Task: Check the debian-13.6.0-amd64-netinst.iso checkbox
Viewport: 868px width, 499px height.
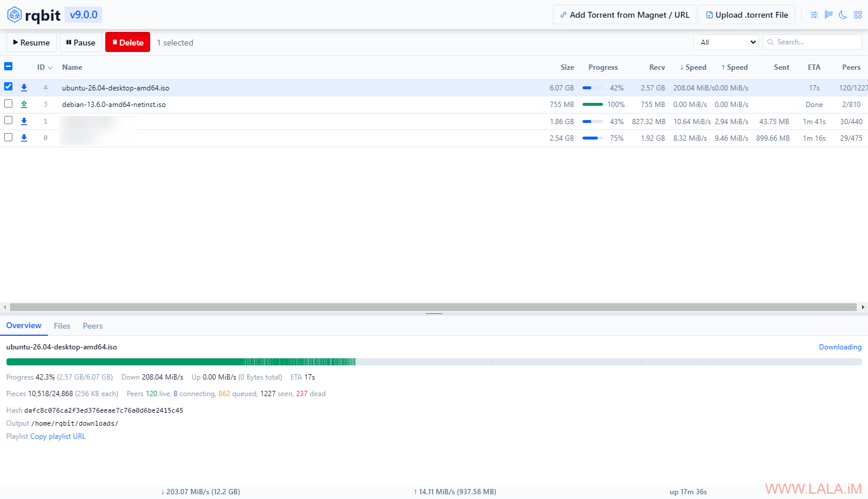Action: (x=8, y=103)
